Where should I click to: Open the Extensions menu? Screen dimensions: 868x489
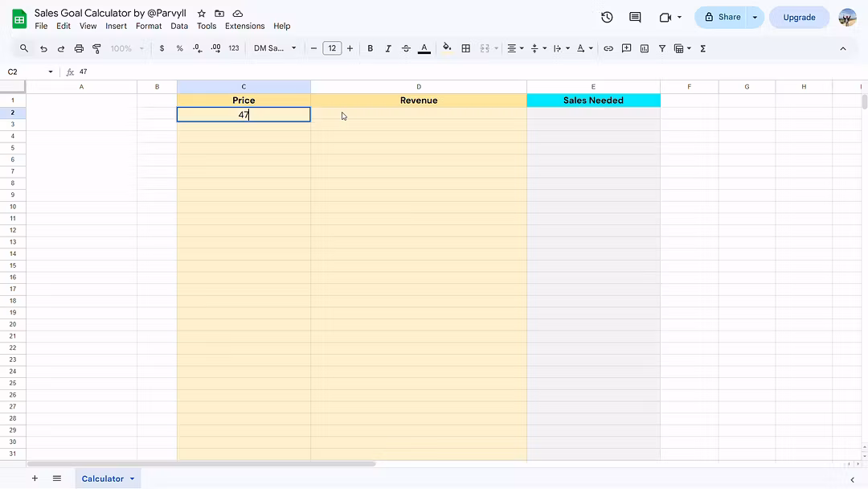[x=244, y=26]
